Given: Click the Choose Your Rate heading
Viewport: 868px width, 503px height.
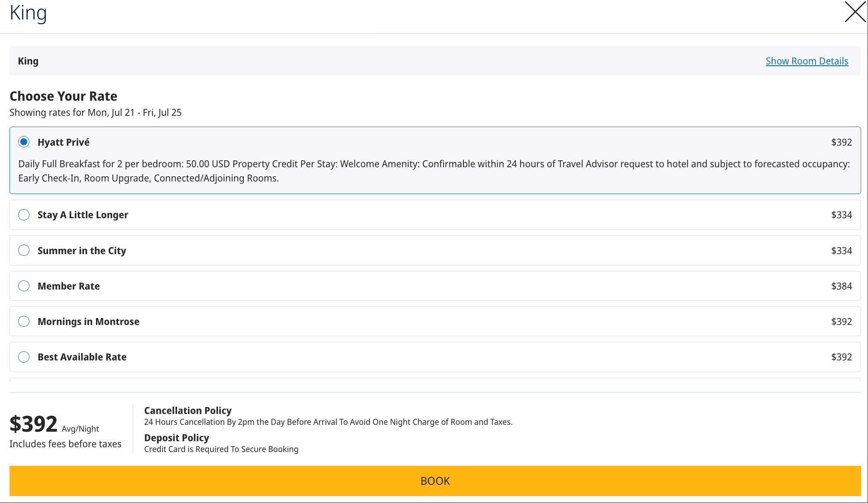Looking at the screenshot, I should tap(64, 96).
